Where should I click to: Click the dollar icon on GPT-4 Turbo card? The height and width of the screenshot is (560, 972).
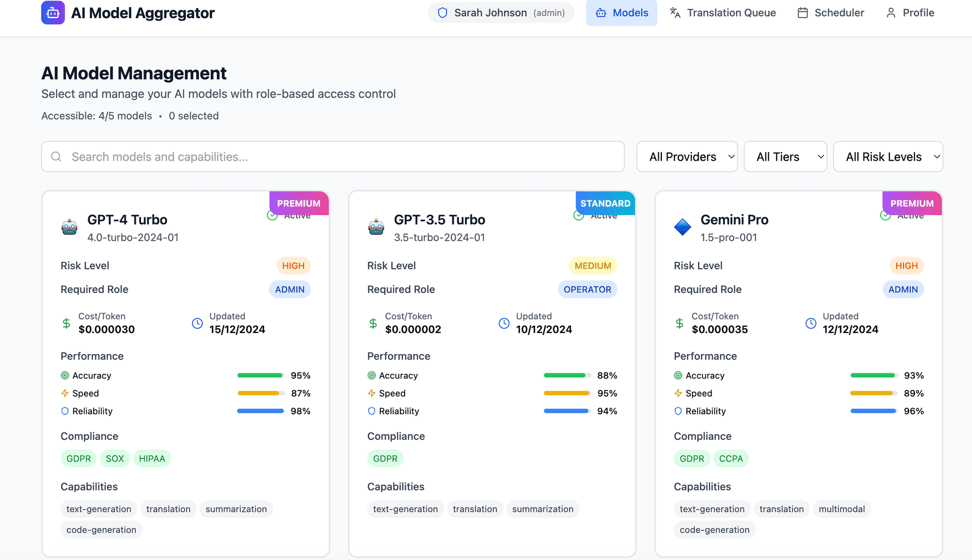coord(66,324)
